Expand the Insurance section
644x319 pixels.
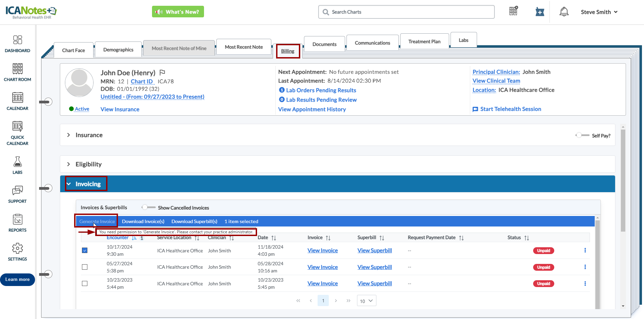tap(69, 135)
